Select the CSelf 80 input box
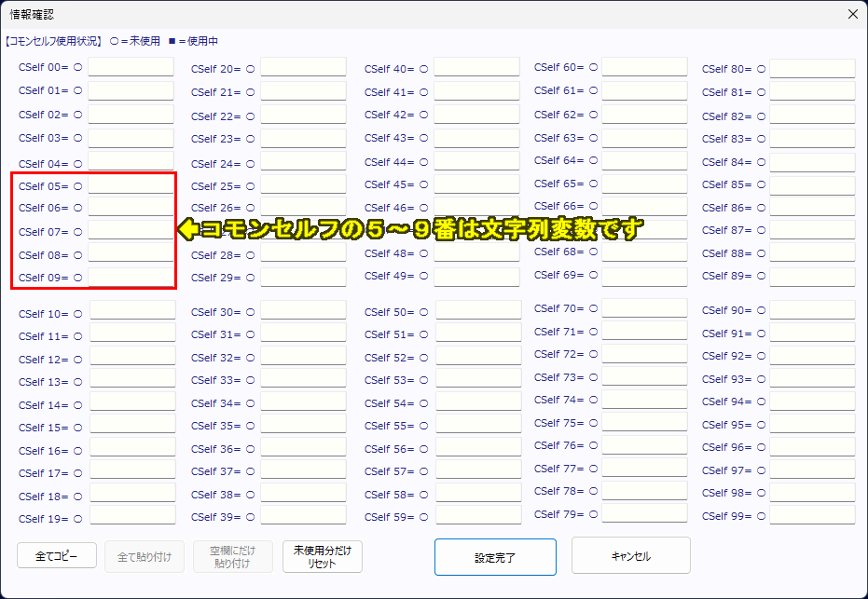The height and width of the screenshot is (599, 868). pyautogui.click(x=812, y=69)
